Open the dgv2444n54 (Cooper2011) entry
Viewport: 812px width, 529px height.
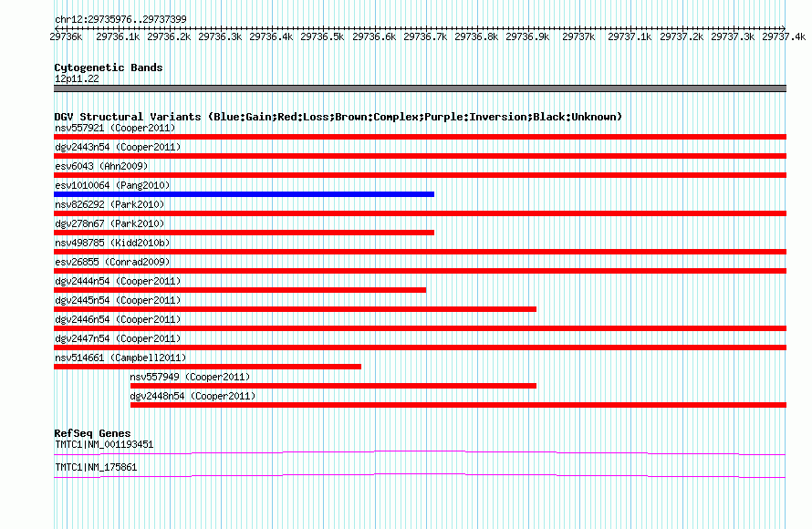click(118, 281)
